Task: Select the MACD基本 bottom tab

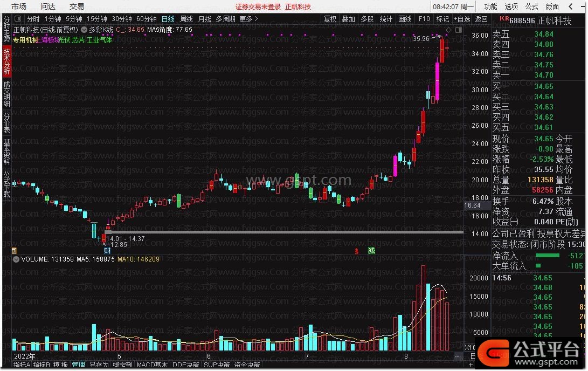Action: click(x=152, y=365)
